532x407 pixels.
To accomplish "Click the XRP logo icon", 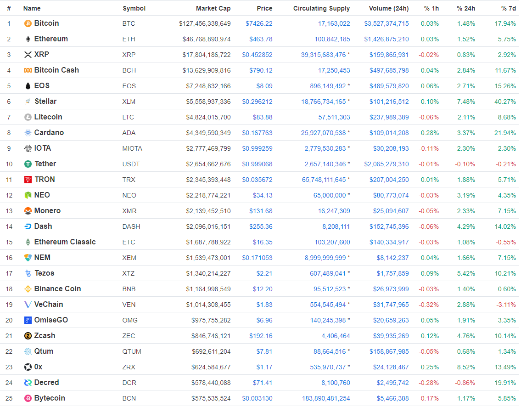I will [28, 55].
